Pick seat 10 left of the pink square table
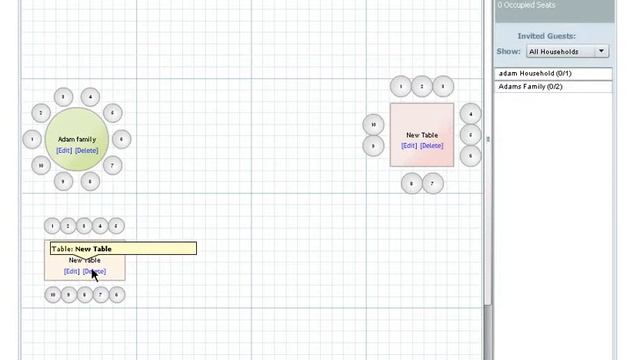640x360 pixels. (x=373, y=124)
